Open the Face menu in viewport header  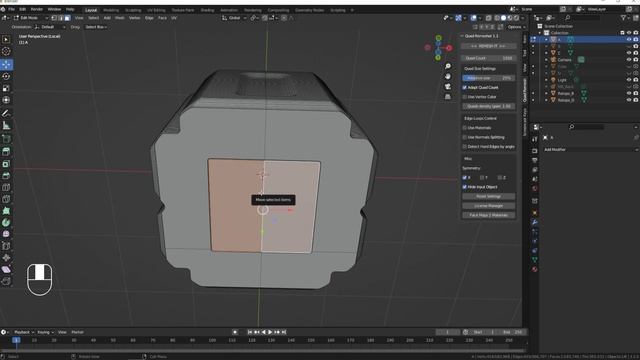click(x=162, y=18)
